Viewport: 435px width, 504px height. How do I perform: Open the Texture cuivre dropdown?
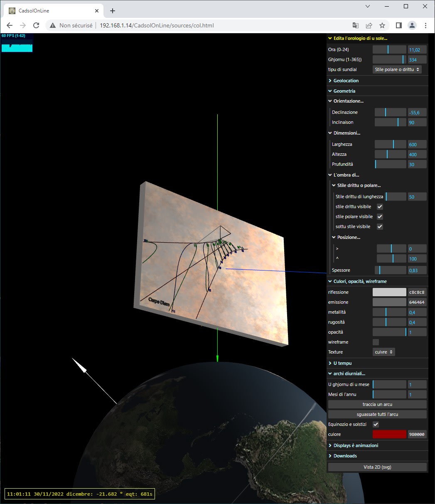(x=383, y=352)
